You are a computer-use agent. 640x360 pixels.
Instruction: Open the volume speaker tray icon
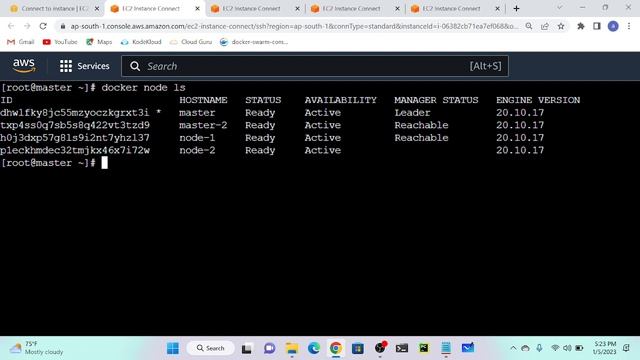[x=567, y=348]
